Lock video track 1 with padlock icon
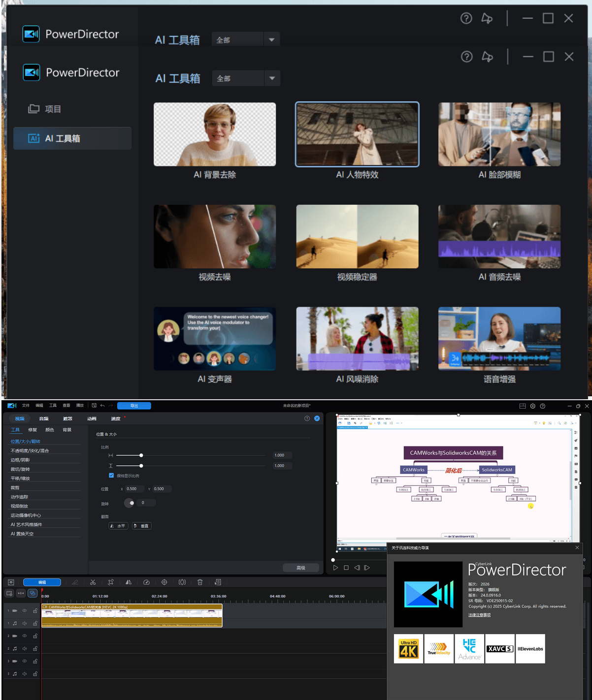 click(35, 610)
